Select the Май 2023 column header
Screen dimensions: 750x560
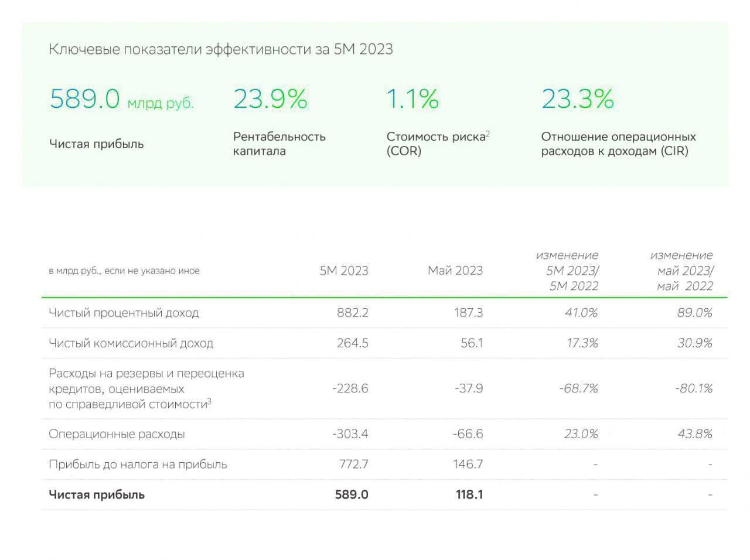tap(455, 271)
